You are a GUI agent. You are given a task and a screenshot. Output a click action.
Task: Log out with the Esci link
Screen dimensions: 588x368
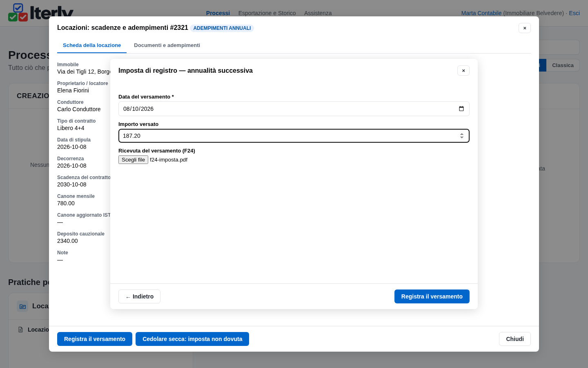pyautogui.click(x=575, y=13)
